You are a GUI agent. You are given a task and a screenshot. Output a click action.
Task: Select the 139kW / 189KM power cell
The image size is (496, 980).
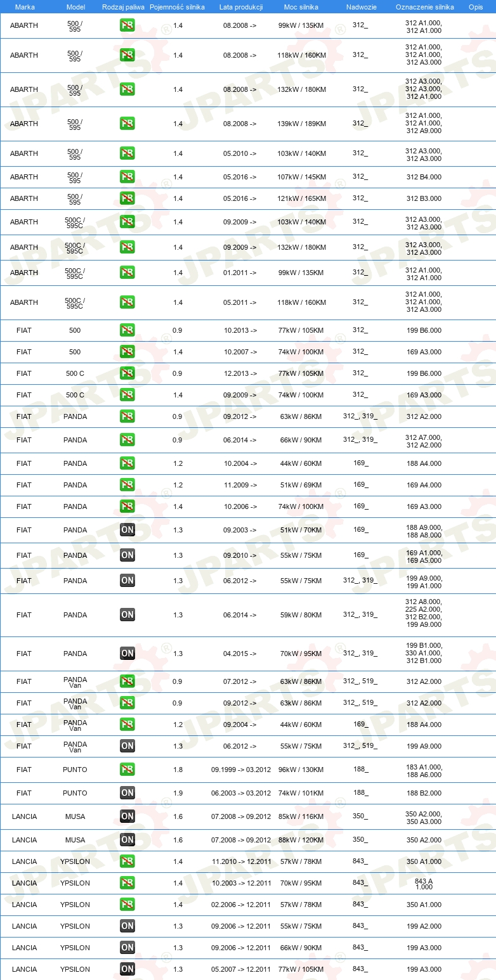tap(302, 124)
